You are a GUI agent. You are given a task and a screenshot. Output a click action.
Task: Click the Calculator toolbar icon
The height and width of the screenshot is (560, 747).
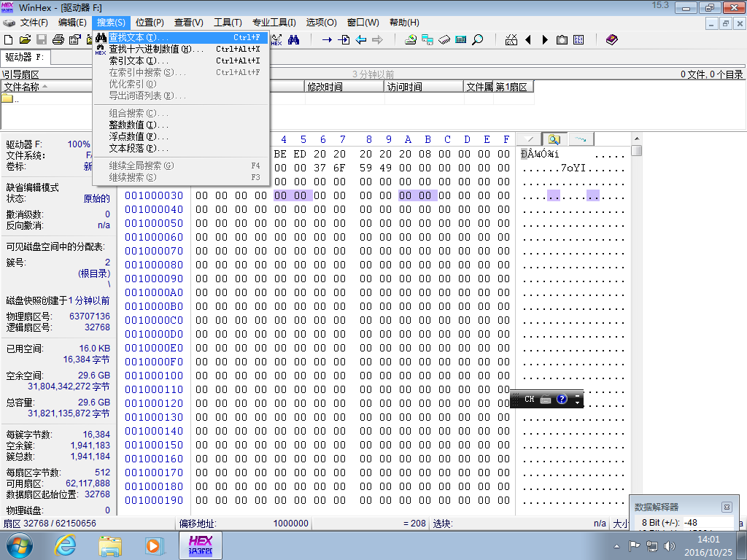461,39
